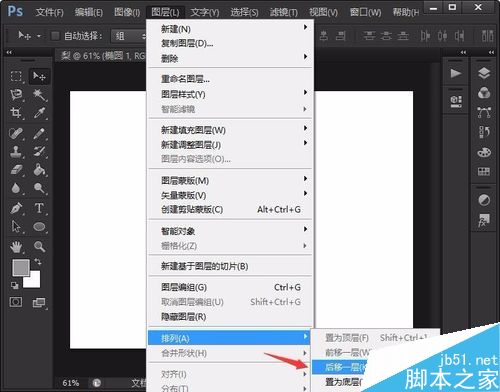Open the Styles fx panel icon
500x392 pixels.
tap(484, 220)
